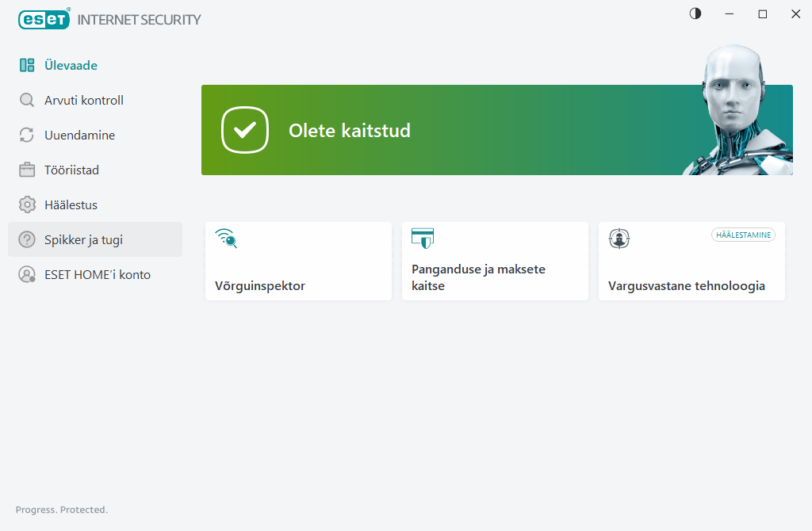This screenshot has width=812, height=531.
Task: Click the Uuendamine refresh icon
Action: (27, 135)
